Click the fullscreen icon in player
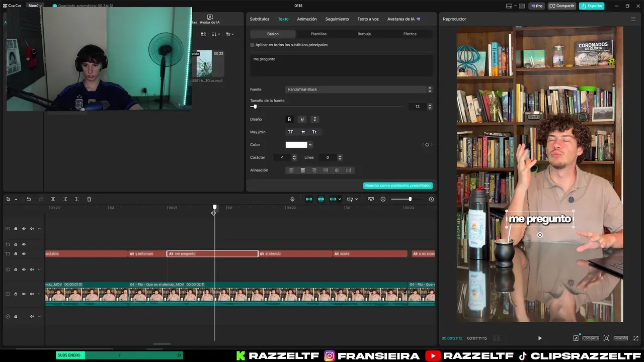The width and height of the screenshot is (644, 362). pyautogui.click(x=636, y=338)
